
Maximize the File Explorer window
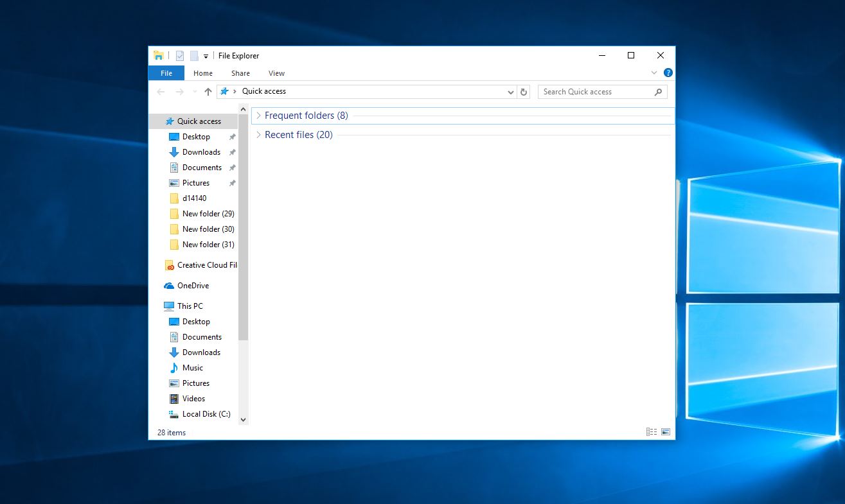coord(631,56)
